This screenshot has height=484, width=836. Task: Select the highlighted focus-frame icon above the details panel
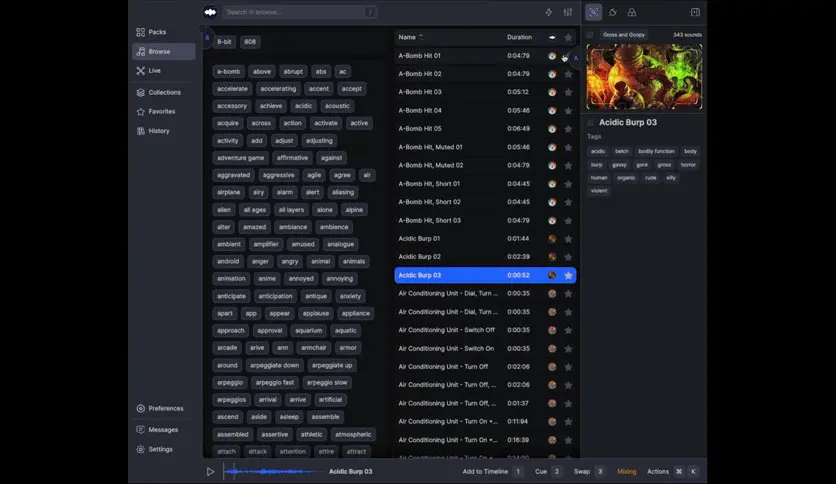click(x=593, y=12)
